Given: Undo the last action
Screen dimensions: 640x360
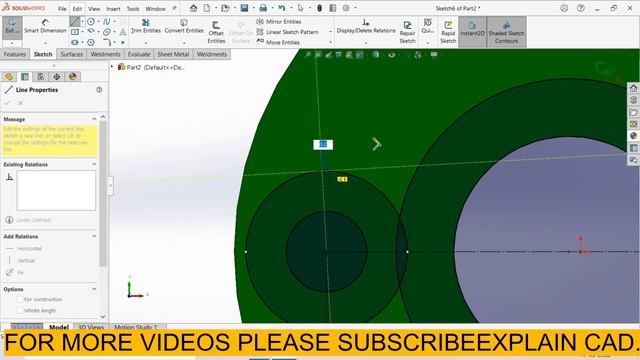Looking at the screenshot, I should (282, 8).
